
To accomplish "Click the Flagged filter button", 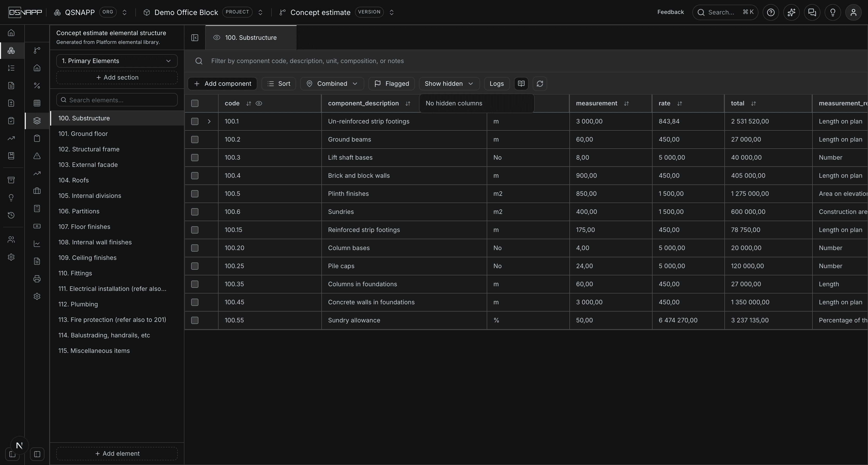I will point(392,83).
